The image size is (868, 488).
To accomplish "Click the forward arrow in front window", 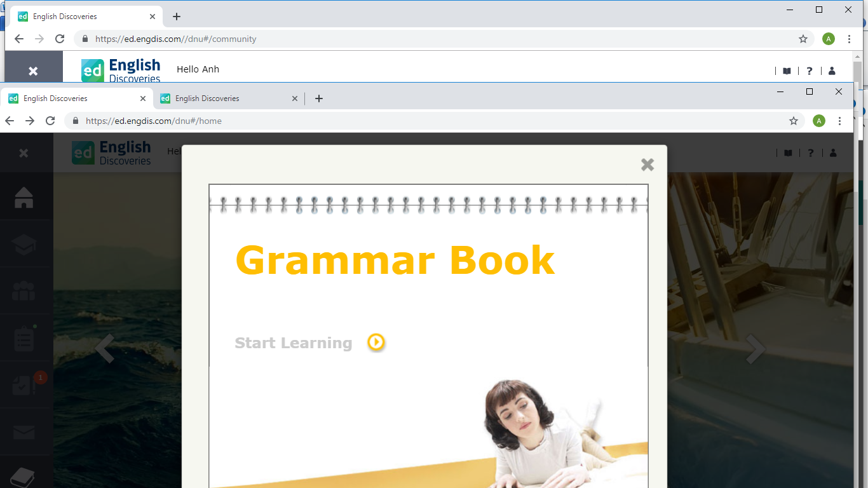I will (x=30, y=121).
